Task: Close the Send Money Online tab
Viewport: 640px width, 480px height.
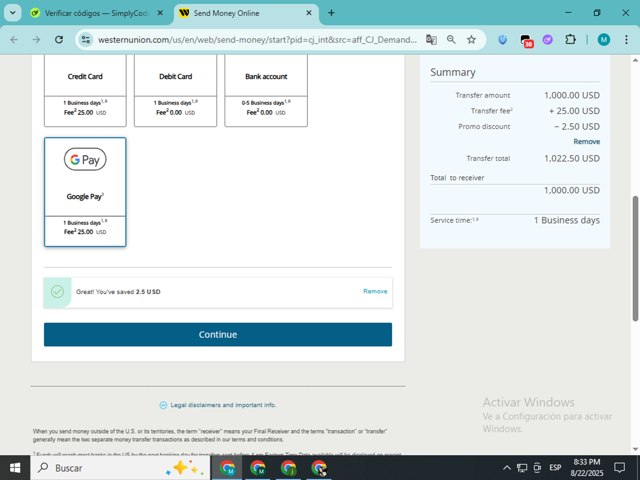Action: 309,13
